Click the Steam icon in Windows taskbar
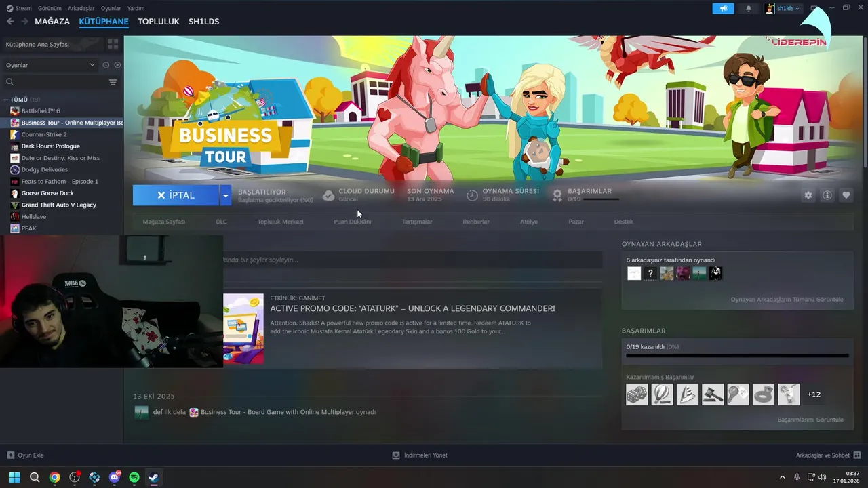This screenshot has width=868, height=488. (x=154, y=477)
